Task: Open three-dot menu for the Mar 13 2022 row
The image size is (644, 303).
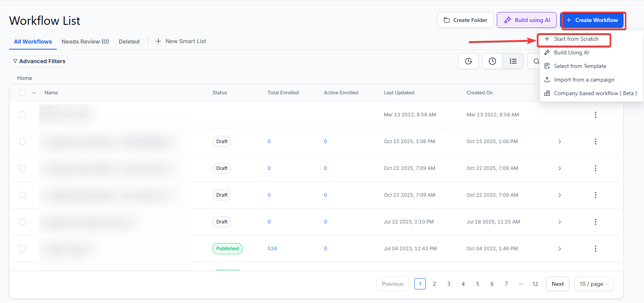Action: (595, 115)
